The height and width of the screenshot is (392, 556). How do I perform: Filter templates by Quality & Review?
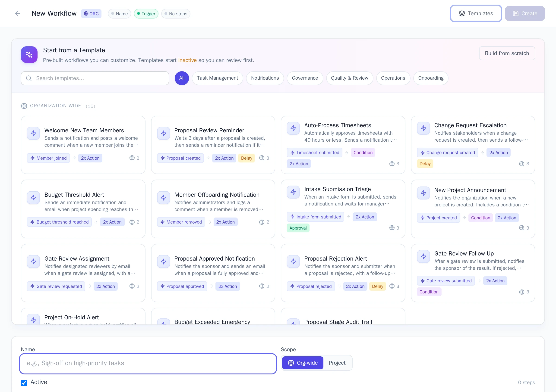coord(349,78)
